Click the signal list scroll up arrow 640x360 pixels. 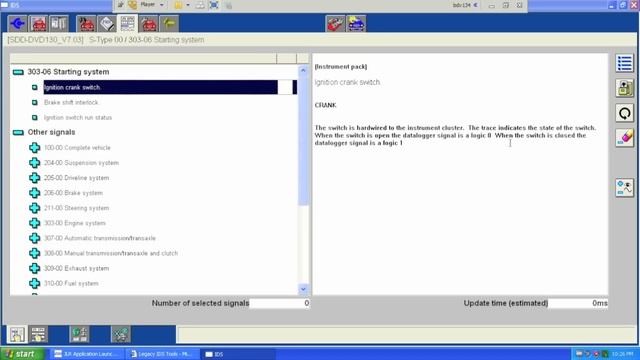[303, 71]
